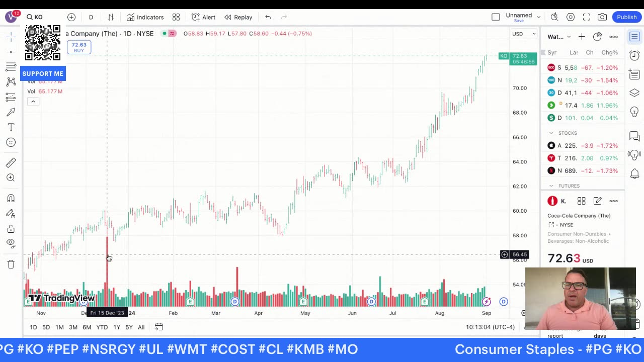The image size is (644, 362).
Task: Open the forecasting and measurement tools
Action: (x=11, y=97)
